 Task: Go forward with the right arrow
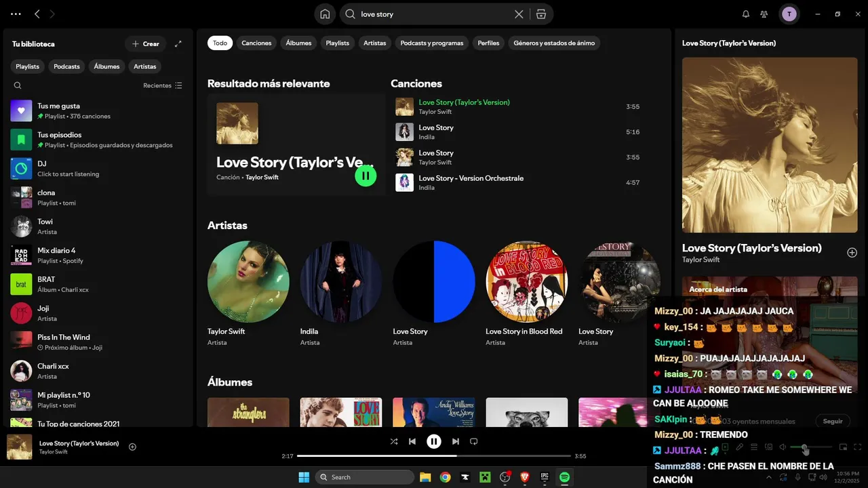53,14
